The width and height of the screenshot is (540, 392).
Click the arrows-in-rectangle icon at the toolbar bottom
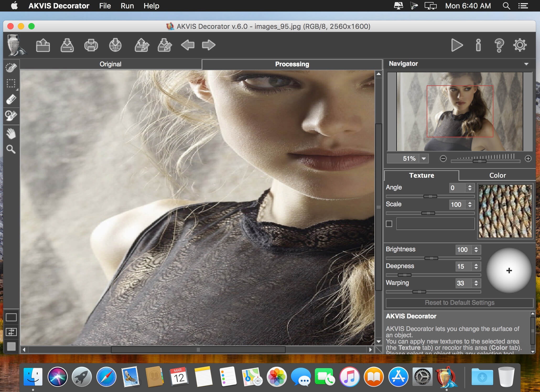click(x=11, y=332)
